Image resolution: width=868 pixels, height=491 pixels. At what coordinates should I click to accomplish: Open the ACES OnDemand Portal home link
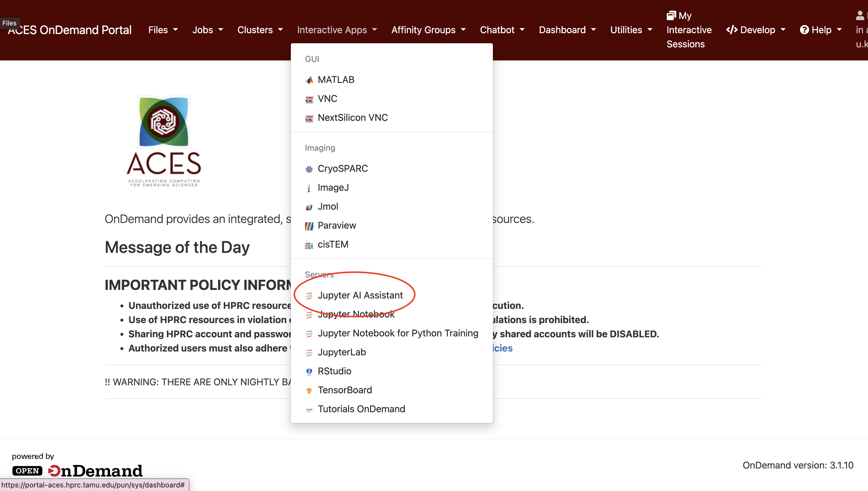coord(70,30)
